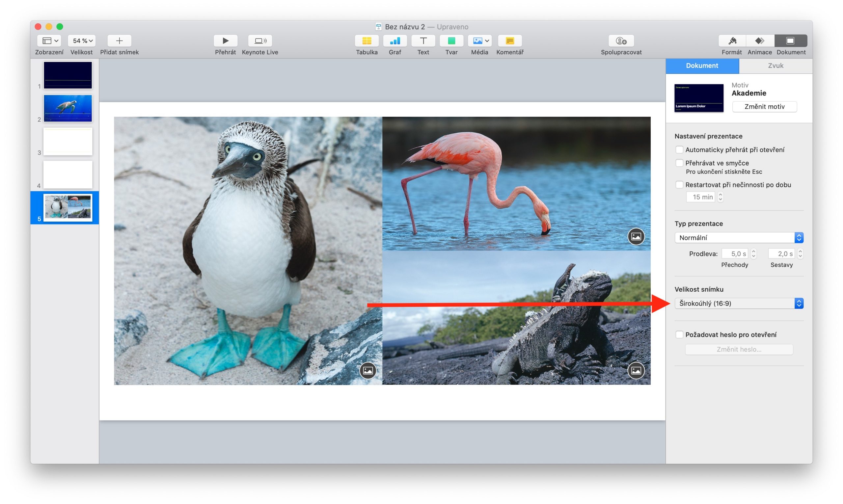Add a chart using the Graf icon

[395, 41]
